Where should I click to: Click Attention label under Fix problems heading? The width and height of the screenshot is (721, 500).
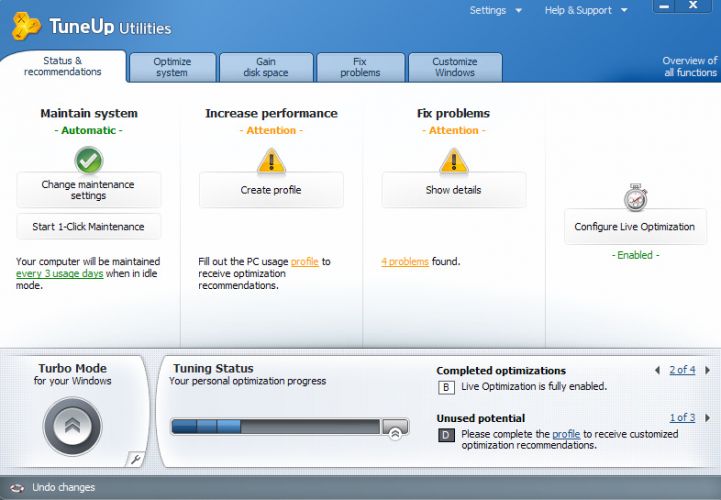pyautogui.click(x=454, y=131)
